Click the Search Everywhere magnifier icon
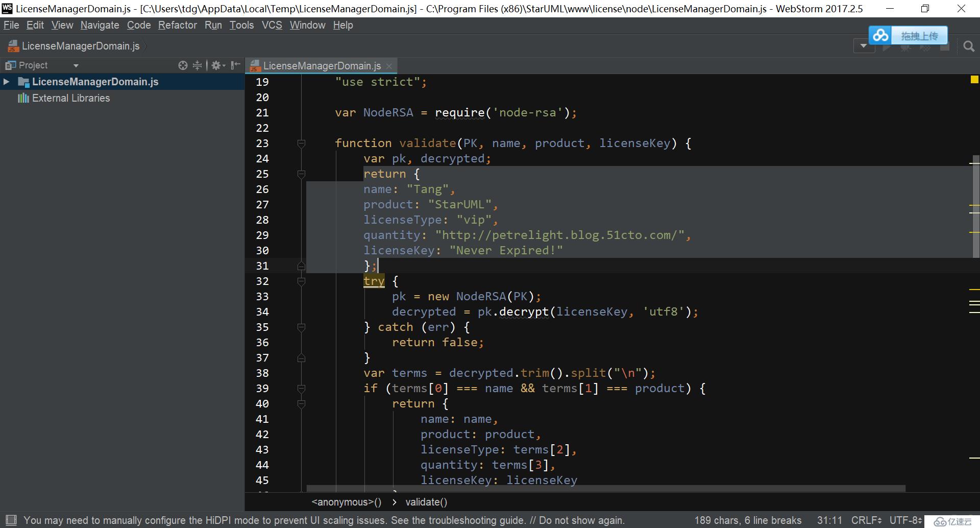980x528 pixels. pyautogui.click(x=968, y=46)
